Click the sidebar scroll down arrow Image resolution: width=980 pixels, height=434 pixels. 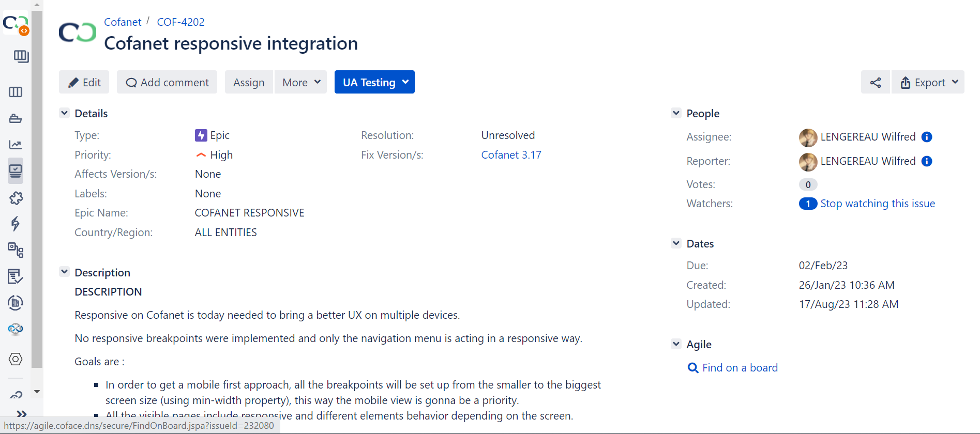pos(37,392)
